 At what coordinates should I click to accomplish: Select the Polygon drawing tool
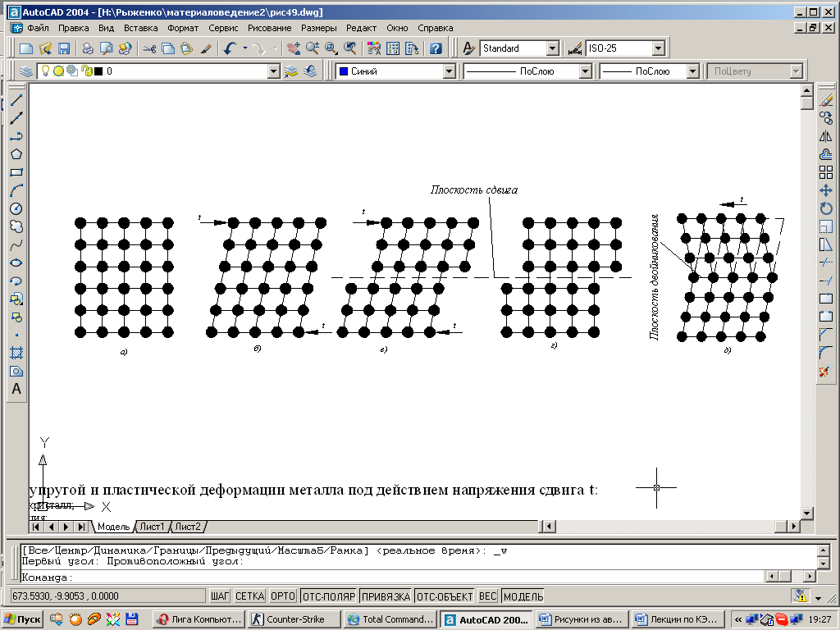(16, 154)
